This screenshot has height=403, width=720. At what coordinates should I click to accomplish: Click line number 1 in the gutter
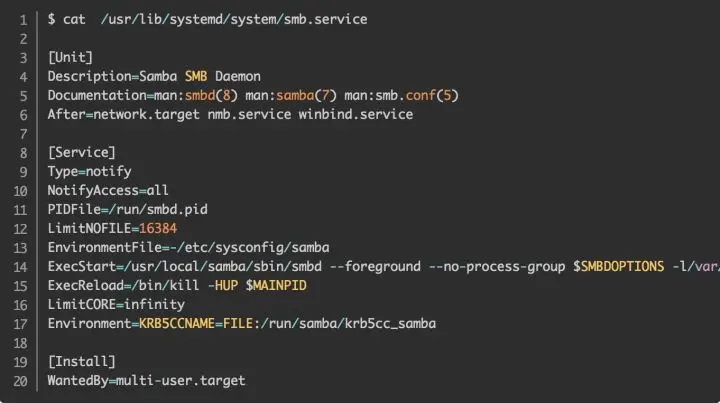point(22,20)
